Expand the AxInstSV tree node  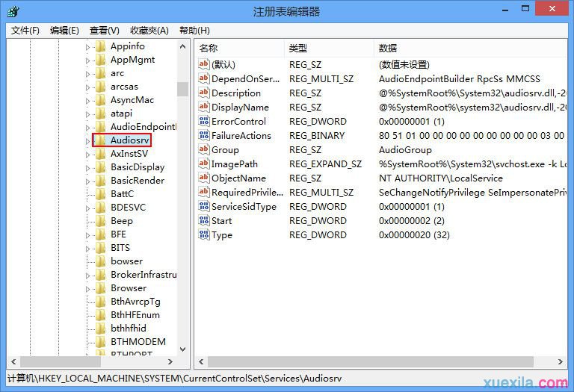[x=87, y=155]
